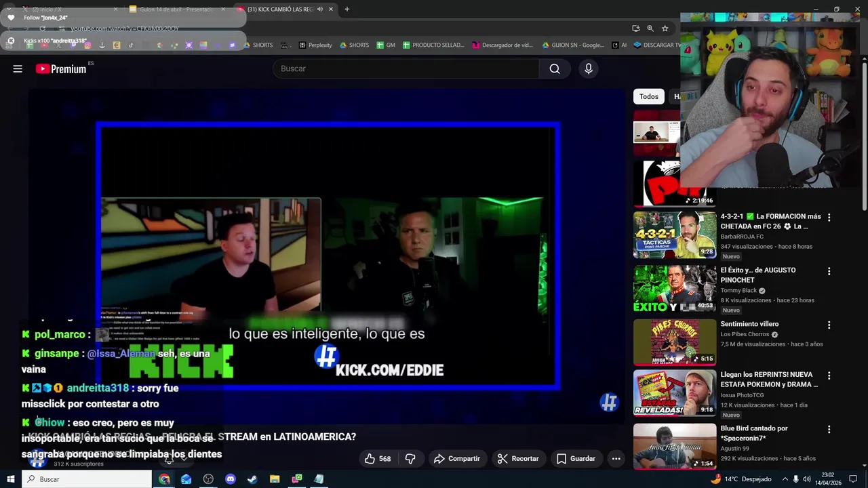Click the zoom magnifier in address bar
This screenshot has width=868, height=488.
(x=650, y=28)
